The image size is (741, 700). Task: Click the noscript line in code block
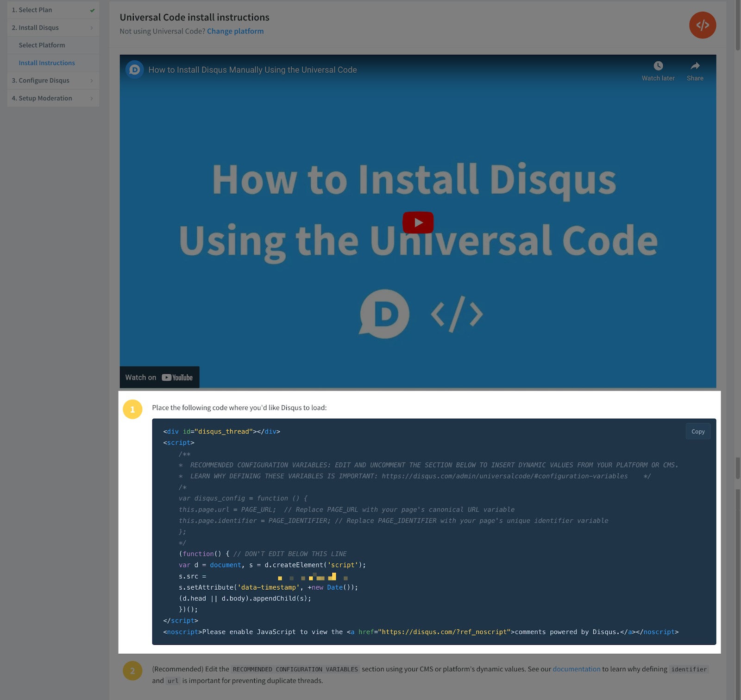421,632
